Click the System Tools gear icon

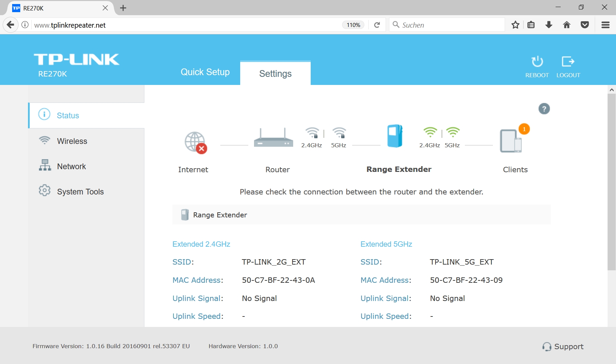(x=45, y=190)
